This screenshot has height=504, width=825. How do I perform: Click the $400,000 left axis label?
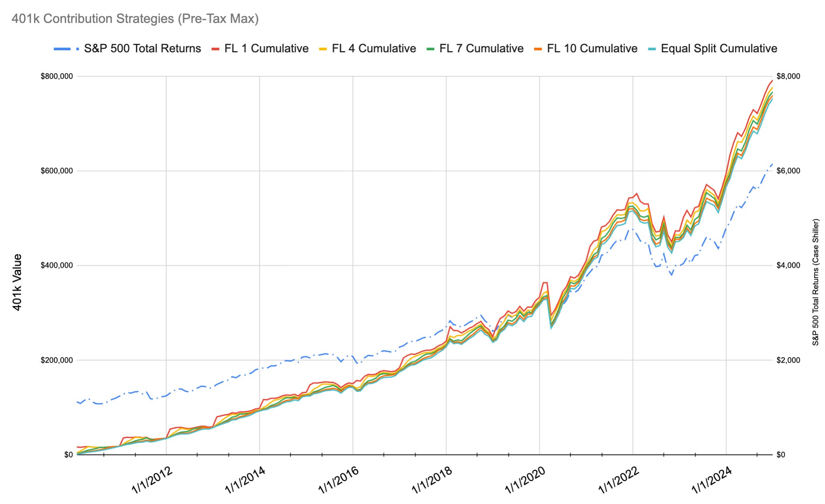(56, 265)
